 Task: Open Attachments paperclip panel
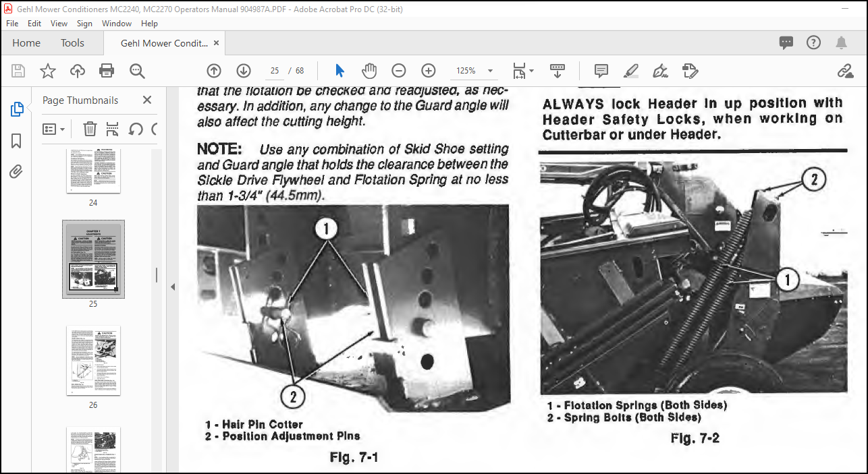(x=17, y=172)
